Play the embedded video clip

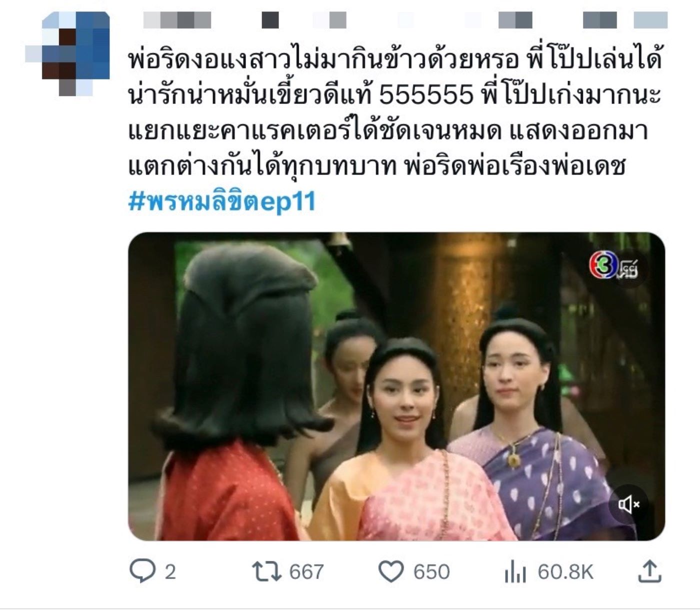[396, 386]
